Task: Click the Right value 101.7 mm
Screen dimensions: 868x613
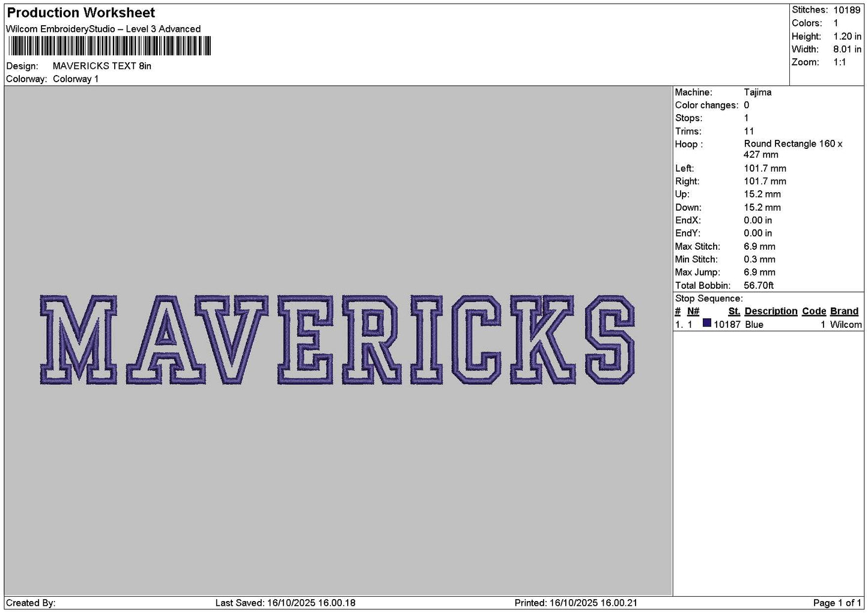Action: click(765, 181)
